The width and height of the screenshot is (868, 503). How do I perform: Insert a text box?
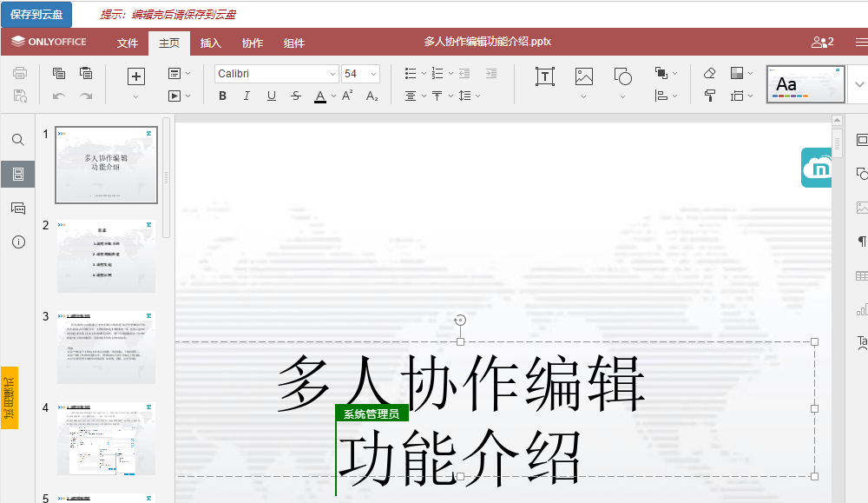545,76
